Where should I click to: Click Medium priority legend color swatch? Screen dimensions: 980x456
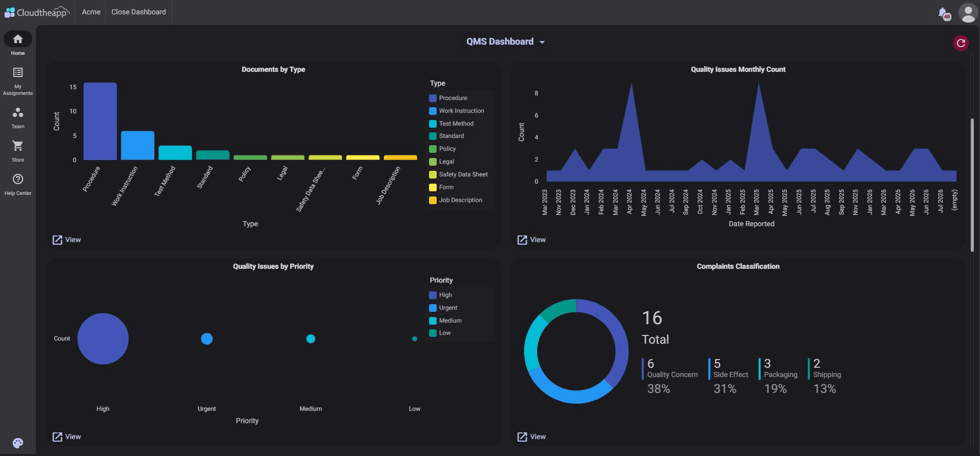point(433,321)
